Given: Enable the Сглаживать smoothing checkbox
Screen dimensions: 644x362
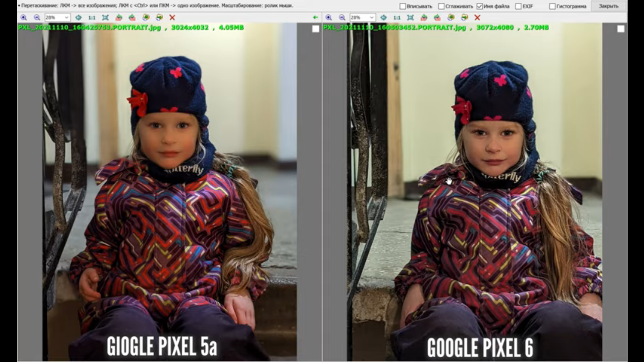Looking at the screenshot, I should coord(441,6).
